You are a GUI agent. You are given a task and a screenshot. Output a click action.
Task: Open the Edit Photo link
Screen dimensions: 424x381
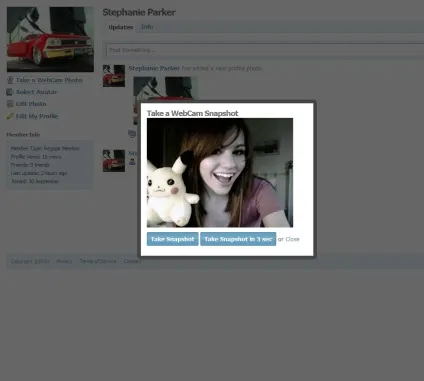pos(31,104)
